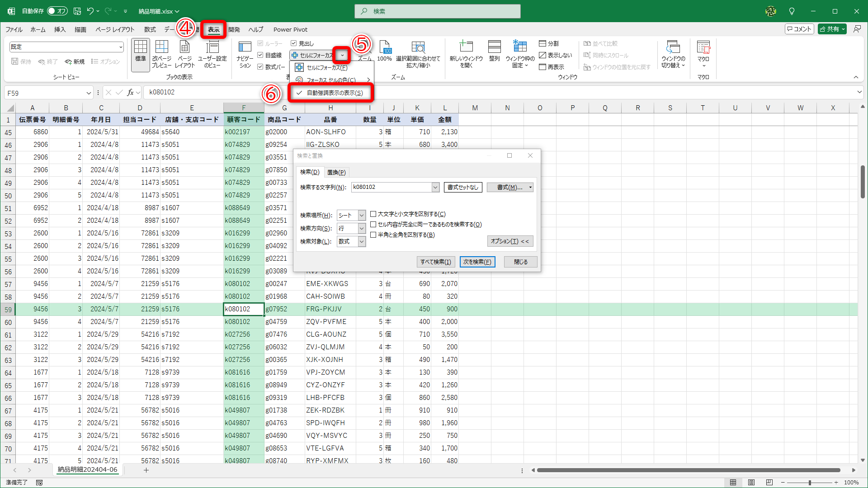Check match entire cell contents option
The width and height of the screenshot is (868, 488).
click(373, 225)
